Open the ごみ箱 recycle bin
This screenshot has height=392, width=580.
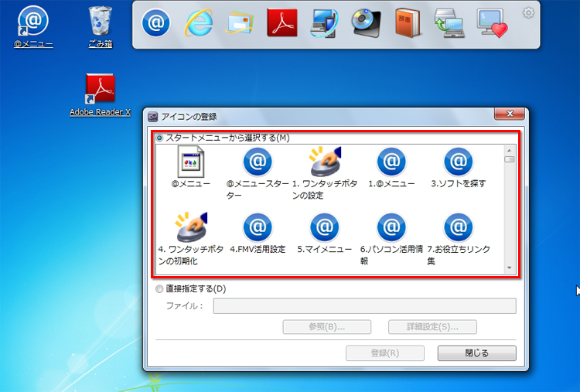point(101,26)
